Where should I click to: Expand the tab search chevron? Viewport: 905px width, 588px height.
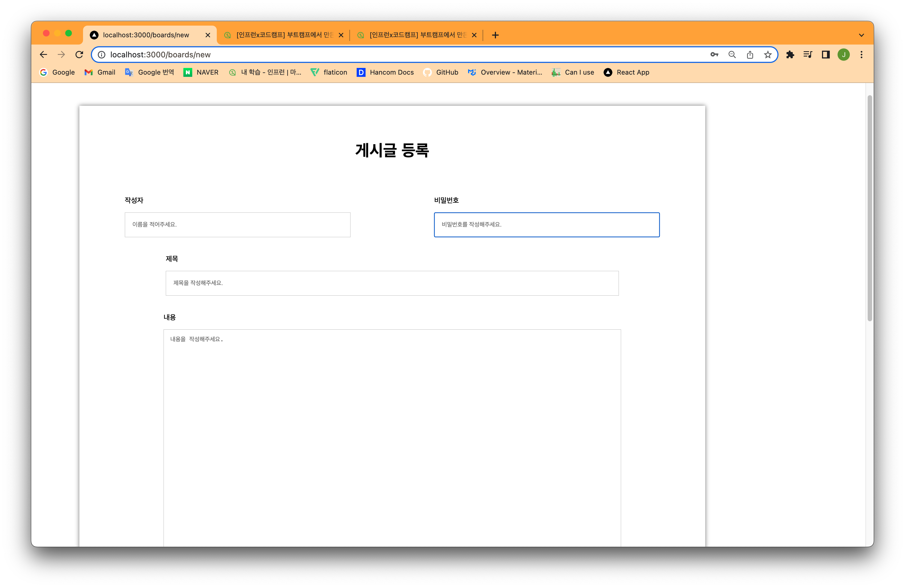point(861,35)
